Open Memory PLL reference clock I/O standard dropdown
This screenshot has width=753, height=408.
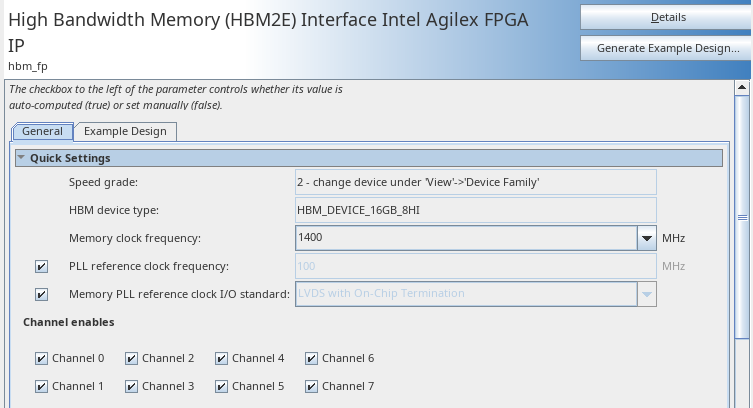pos(646,294)
